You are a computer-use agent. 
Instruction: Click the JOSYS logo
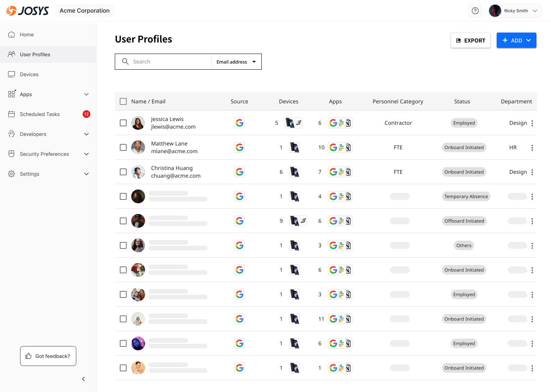(28, 11)
